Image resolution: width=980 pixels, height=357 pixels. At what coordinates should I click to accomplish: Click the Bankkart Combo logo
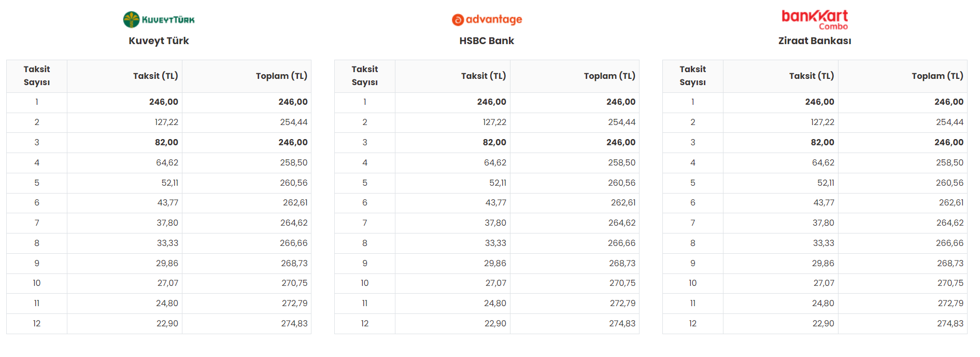815,20
